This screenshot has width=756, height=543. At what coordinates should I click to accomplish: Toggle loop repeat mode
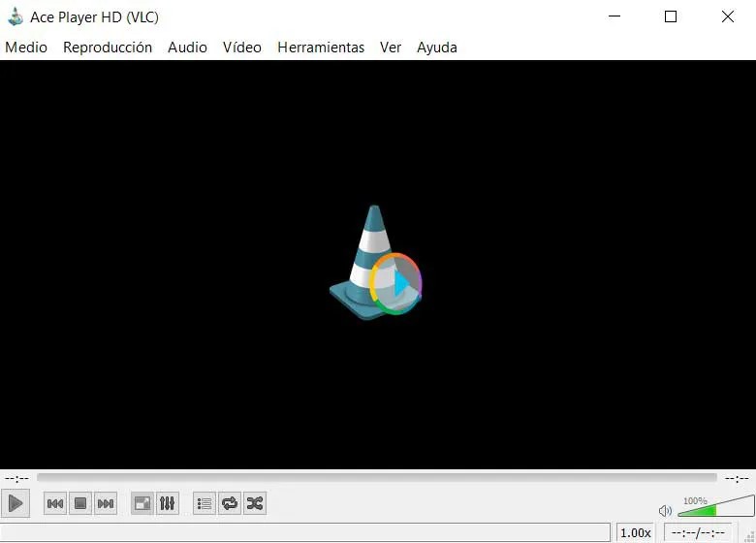point(230,504)
